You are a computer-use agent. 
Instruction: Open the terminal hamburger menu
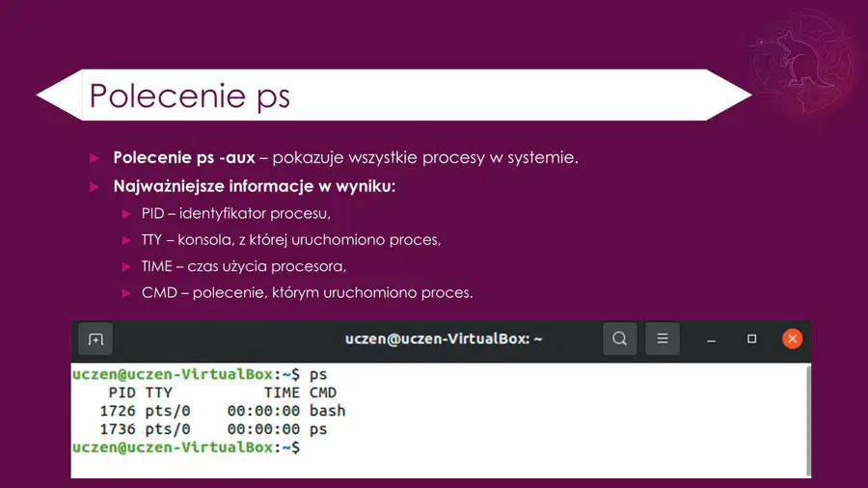coord(662,339)
